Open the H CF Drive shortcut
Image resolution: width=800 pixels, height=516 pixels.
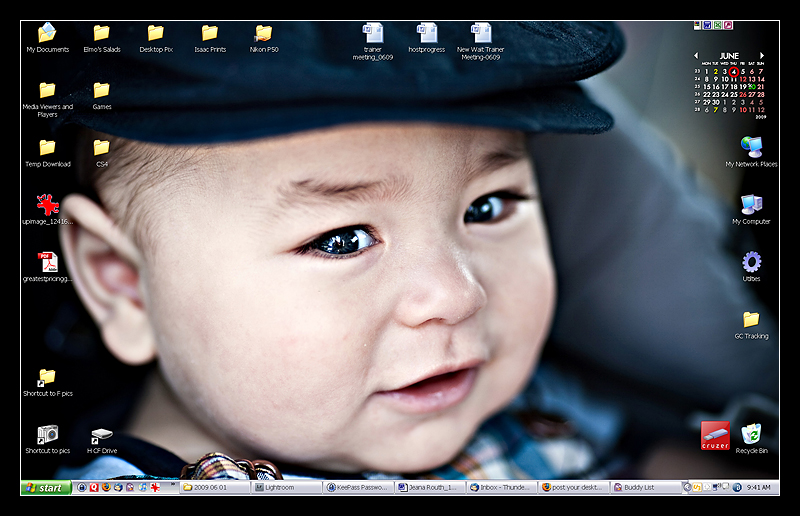[101, 435]
